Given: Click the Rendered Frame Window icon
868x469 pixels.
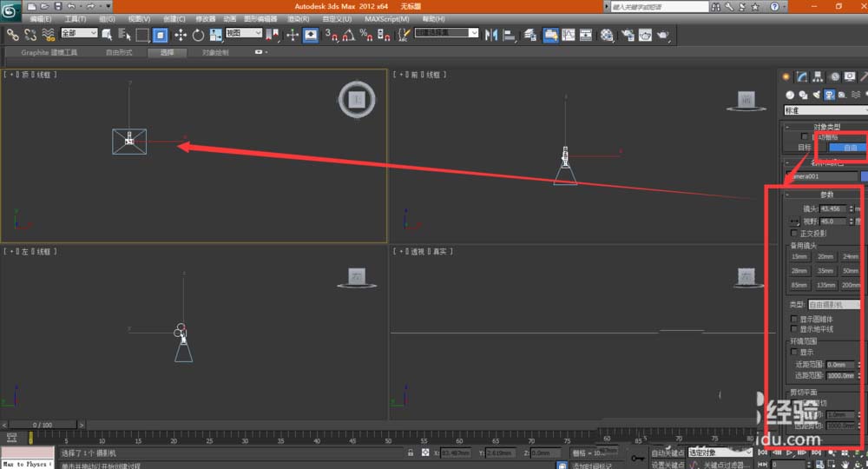Looking at the screenshot, I should point(645,35).
